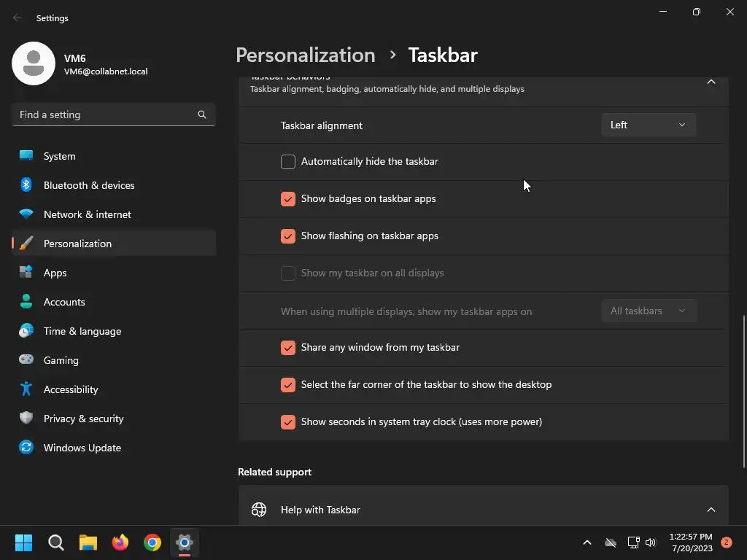Click the 7/20/2023 date in taskbar
The height and width of the screenshot is (560, 747).
(692, 548)
